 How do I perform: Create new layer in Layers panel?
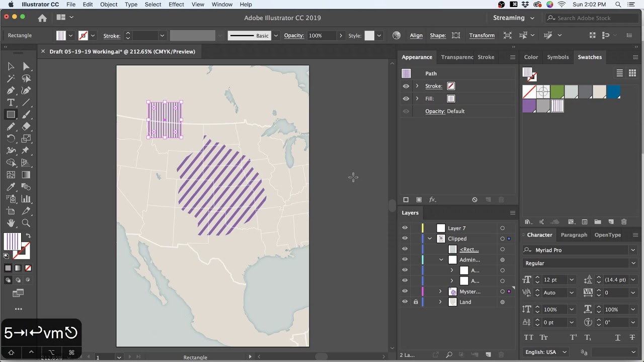tap(488, 355)
